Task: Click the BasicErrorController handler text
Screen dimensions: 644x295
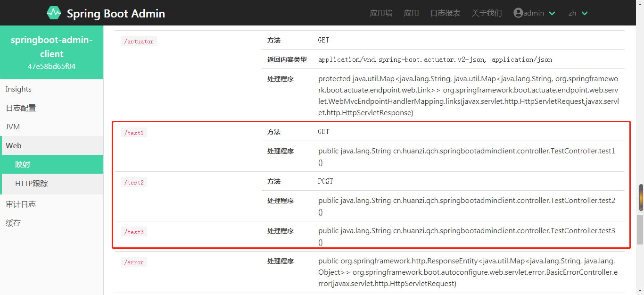Action: [x=467, y=272]
